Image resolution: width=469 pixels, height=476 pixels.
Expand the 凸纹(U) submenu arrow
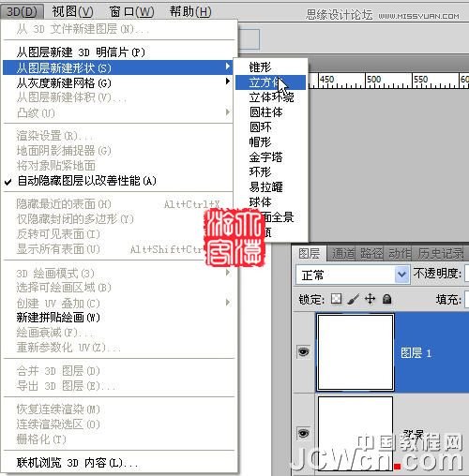point(228,112)
